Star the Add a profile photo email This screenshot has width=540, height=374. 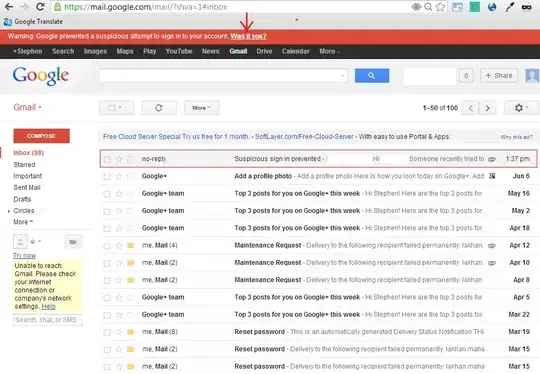pos(119,176)
